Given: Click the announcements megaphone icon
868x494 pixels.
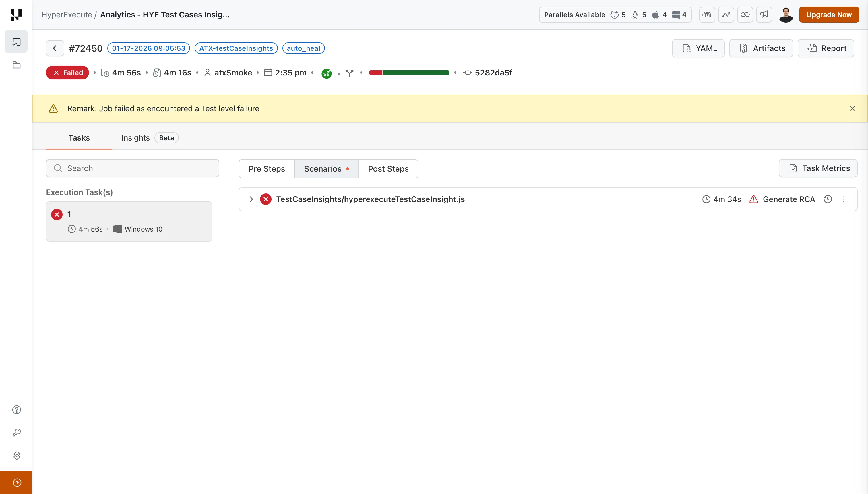Looking at the screenshot, I should click(x=764, y=15).
